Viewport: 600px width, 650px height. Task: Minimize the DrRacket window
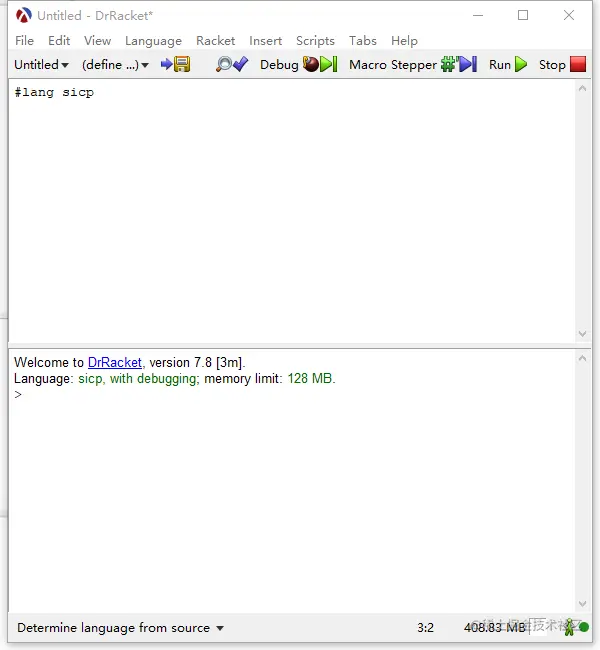click(478, 15)
